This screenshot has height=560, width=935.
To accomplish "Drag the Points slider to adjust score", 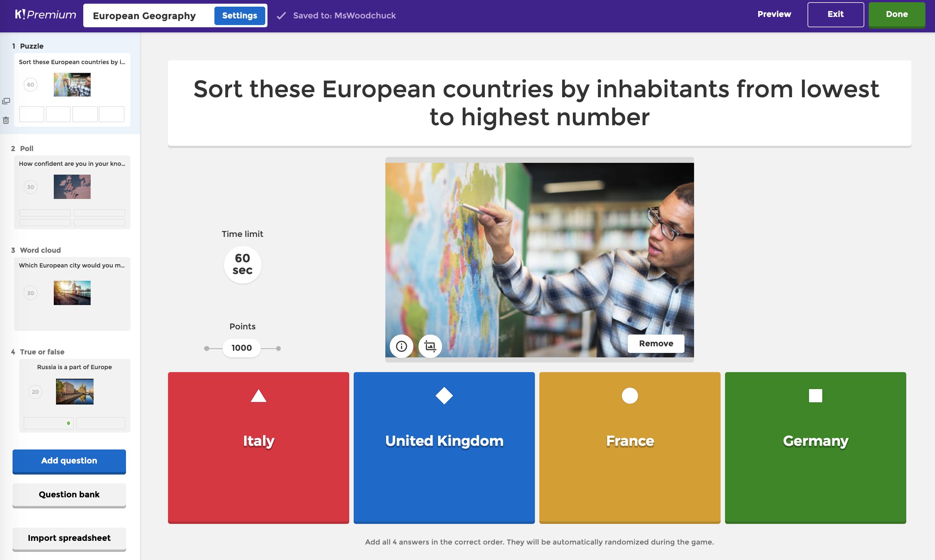I will tap(241, 347).
